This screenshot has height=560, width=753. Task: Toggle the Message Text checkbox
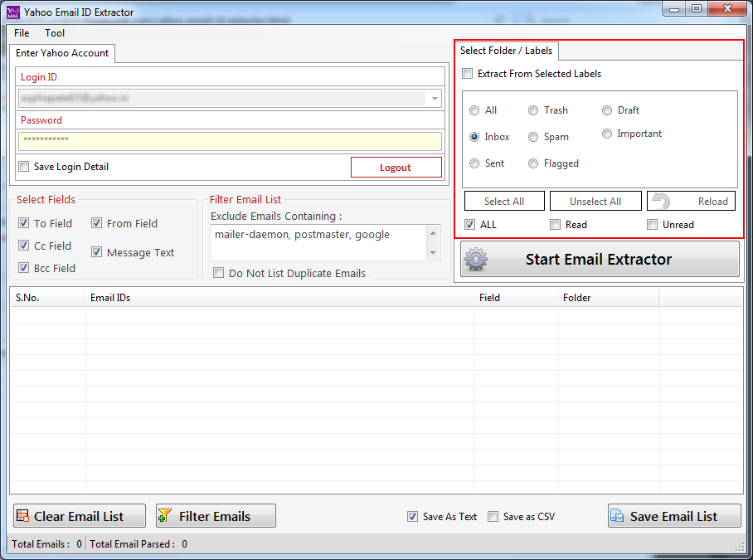click(x=96, y=252)
